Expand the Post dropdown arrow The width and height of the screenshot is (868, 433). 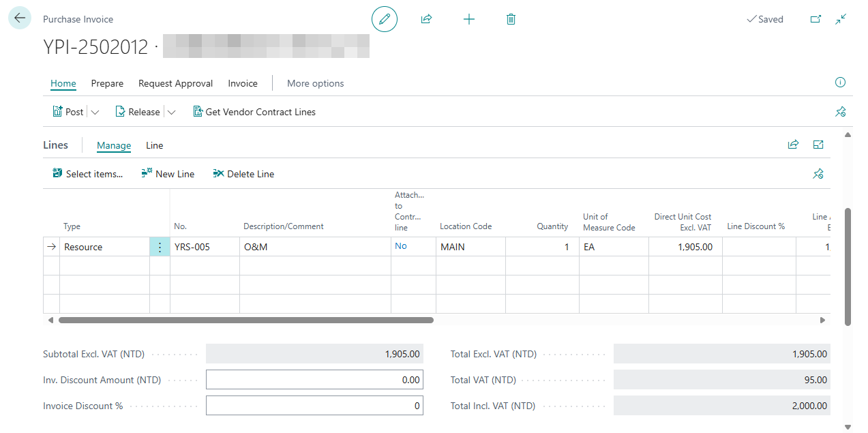[95, 112]
